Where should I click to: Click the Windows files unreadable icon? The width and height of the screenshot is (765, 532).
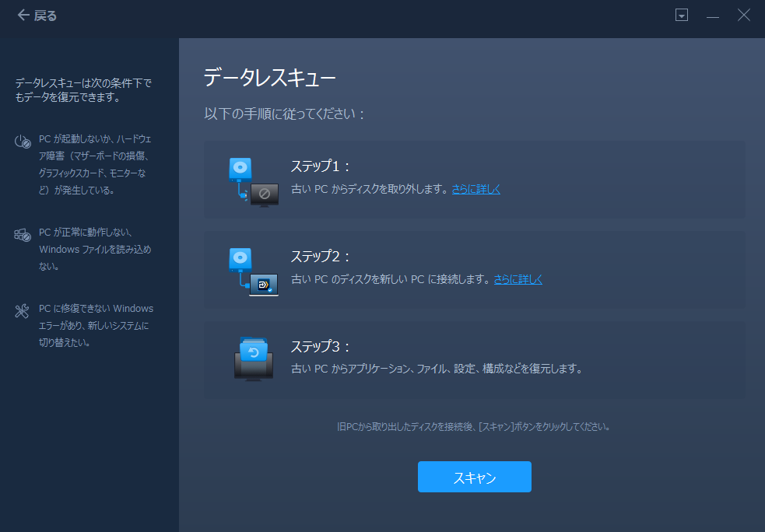23,235
